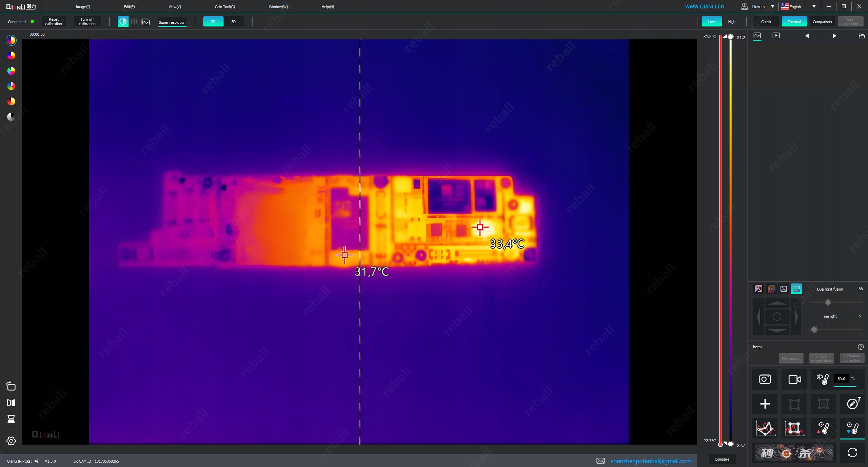The height and width of the screenshot is (467, 868).
Task: Switch to the 3D view mode
Action: tap(233, 22)
